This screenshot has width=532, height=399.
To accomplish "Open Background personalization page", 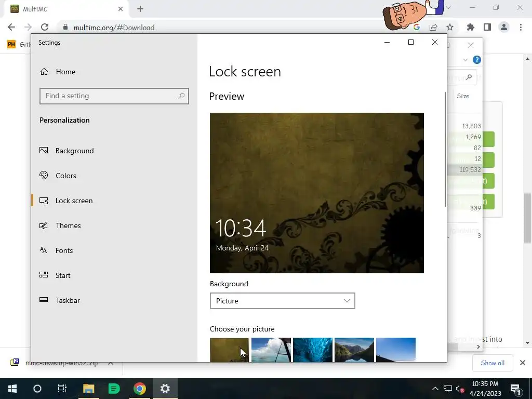I will (67, 151).
